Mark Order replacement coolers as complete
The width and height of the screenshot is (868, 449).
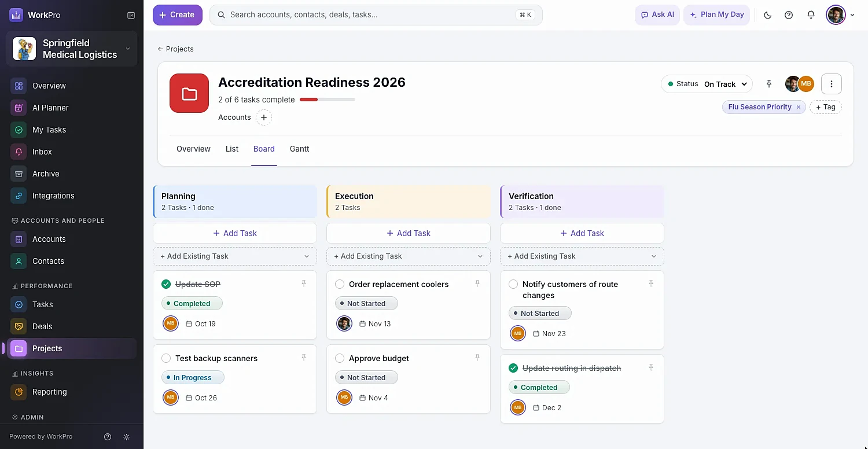(x=340, y=284)
